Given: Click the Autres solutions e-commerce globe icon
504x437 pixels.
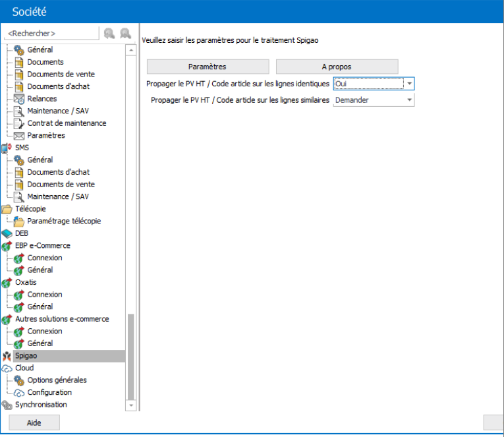Looking at the screenshot, I should [x=7, y=319].
